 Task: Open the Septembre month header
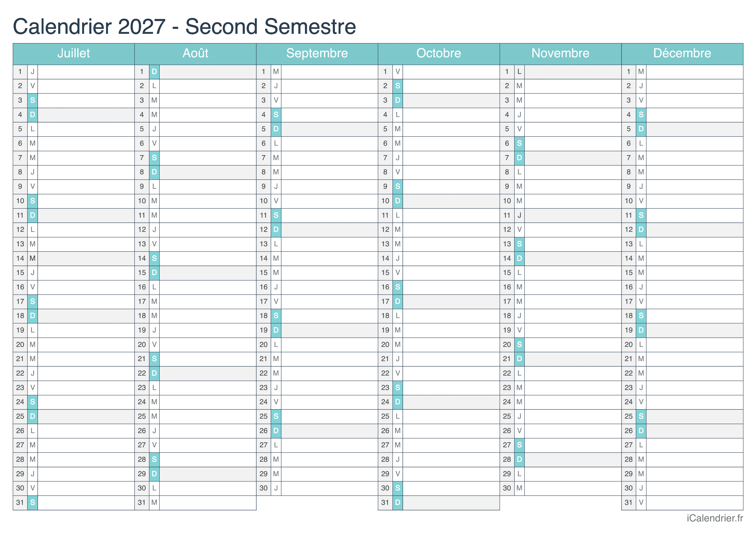point(317,53)
